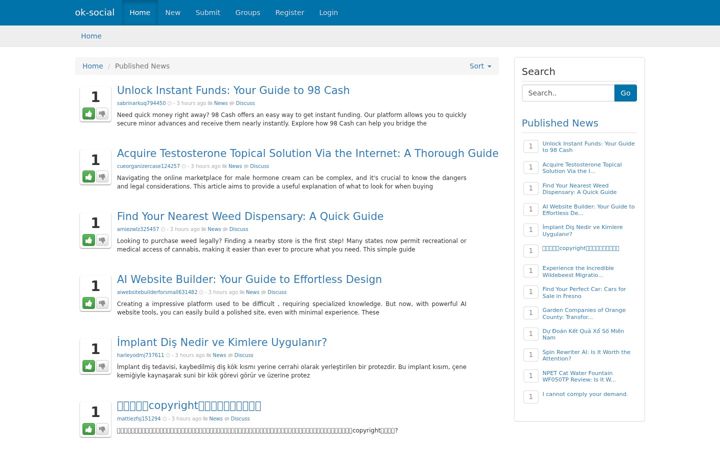Open 'İmplant Diş Nedir ve Kimlere Uygulanır?' main headline
Screen dimensions: 720x450
[222, 342]
